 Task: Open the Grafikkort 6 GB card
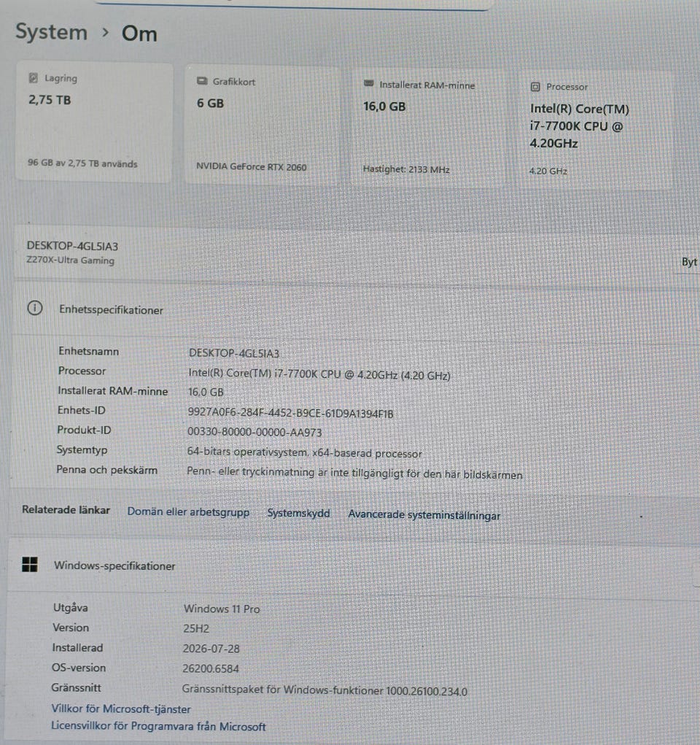coord(262,125)
